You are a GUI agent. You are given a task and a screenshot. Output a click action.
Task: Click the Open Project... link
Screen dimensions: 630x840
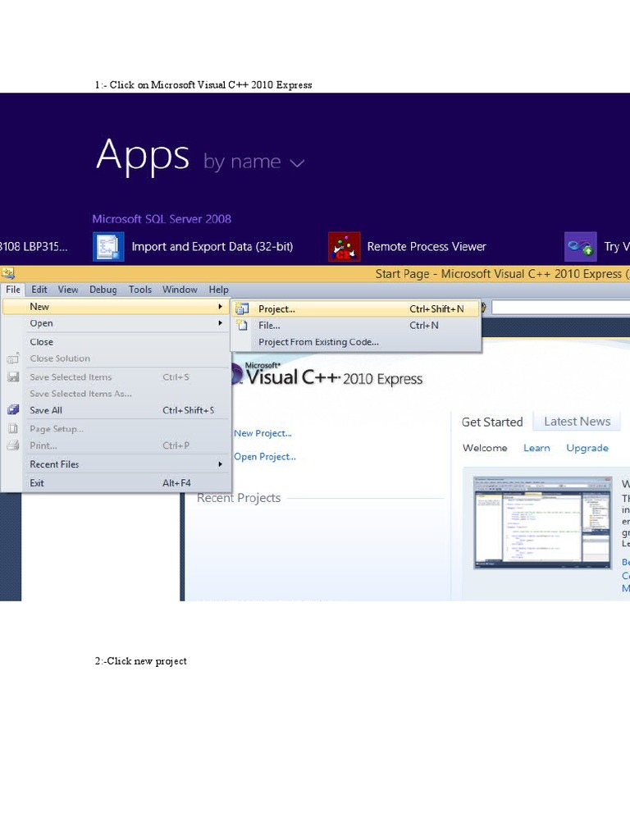pyautogui.click(x=265, y=456)
